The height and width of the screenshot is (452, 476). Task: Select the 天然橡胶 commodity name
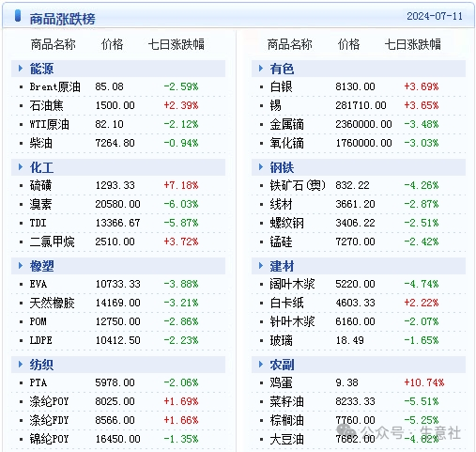pos(53,303)
